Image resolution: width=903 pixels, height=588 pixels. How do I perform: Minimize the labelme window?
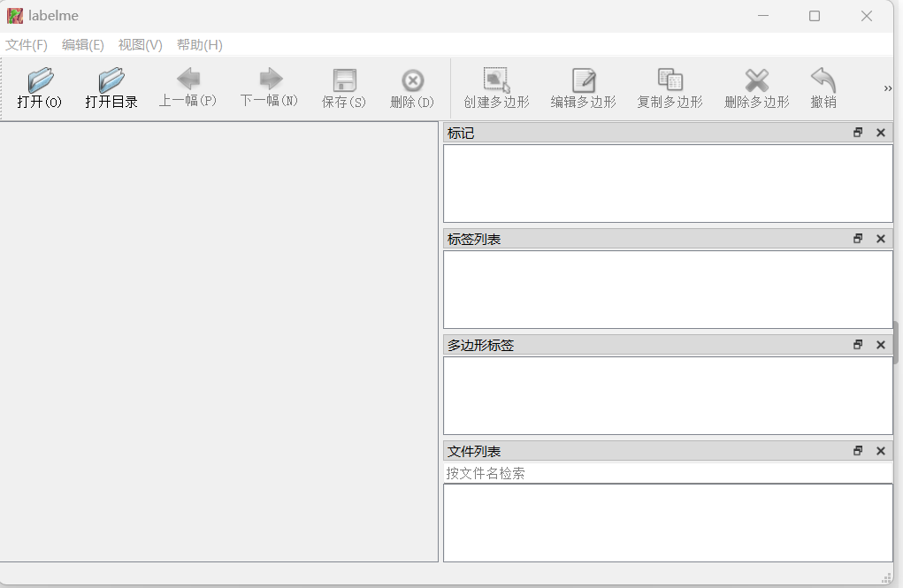pos(763,16)
